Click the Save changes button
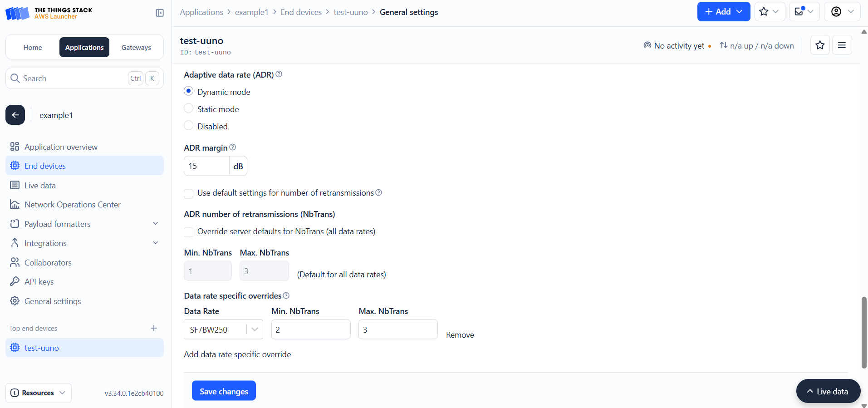Image resolution: width=868 pixels, height=408 pixels. tap(224, 391)
